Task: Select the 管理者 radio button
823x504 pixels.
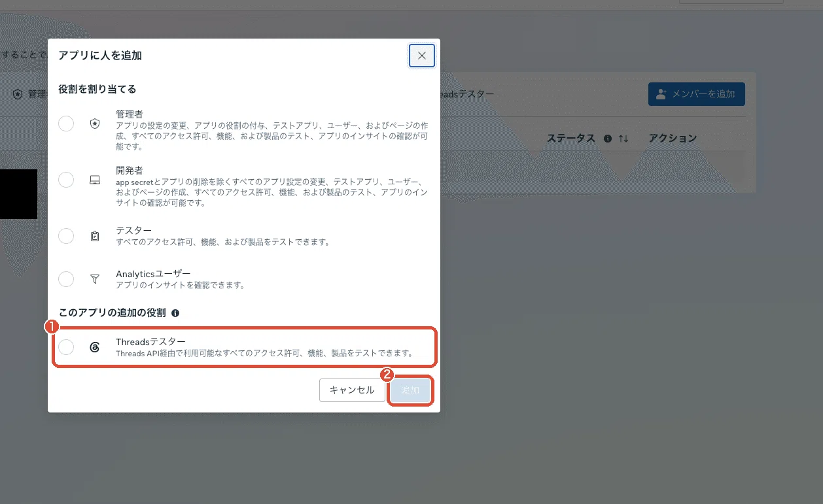Action: pyautogui.click(x=66, y=123)
